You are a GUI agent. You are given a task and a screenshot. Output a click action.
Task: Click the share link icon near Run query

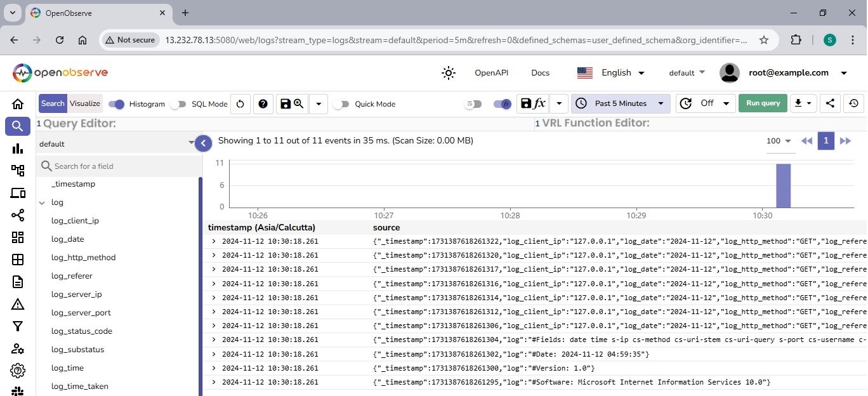point(831,103)
